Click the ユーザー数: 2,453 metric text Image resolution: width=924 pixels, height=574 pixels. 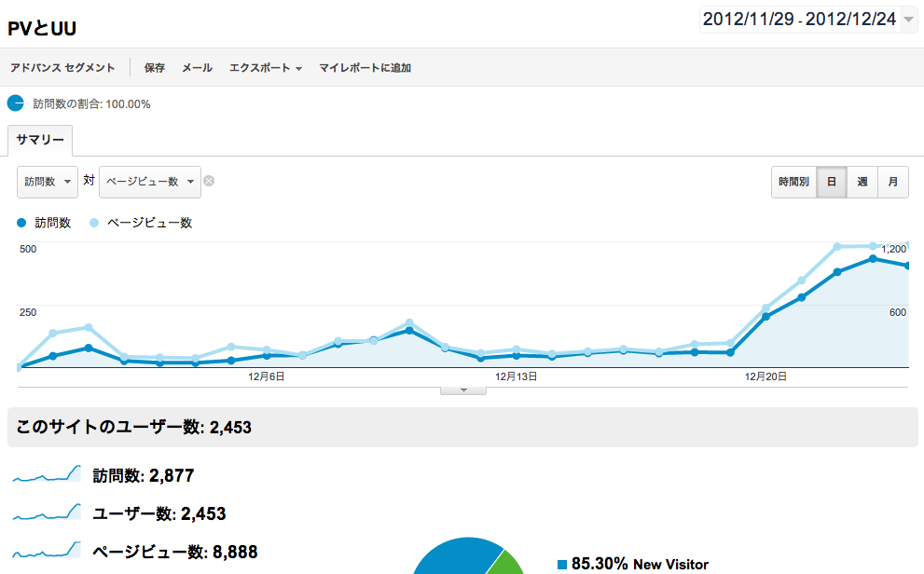[159, 513]
